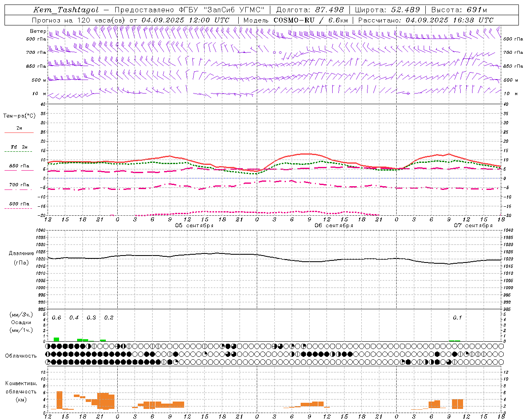This screenshot has height=420, width=525.
Task: Select the Облачность cloud cover label
Action: click(x=21, y=356)
